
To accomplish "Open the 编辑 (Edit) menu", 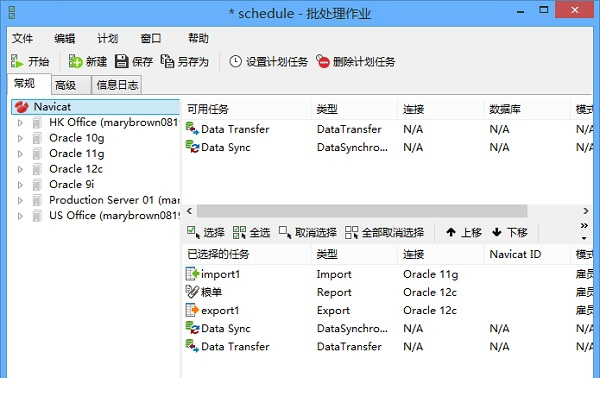I will [x=65, y=38].
